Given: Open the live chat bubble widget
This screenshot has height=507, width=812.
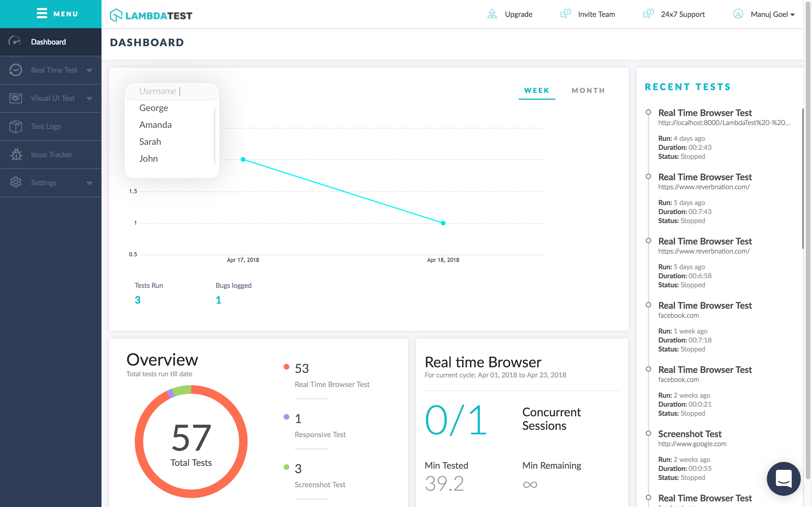Looking at the screenshot, I should click(x=783, y=479).
